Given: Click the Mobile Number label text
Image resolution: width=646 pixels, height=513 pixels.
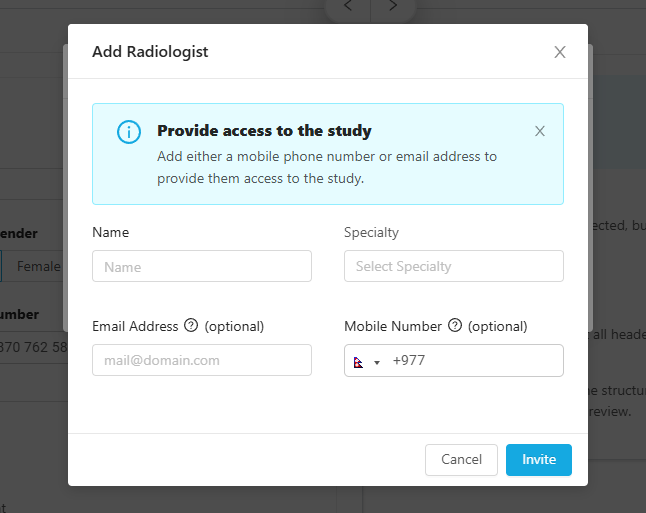Looking at the screenshot, I should 393,326.
